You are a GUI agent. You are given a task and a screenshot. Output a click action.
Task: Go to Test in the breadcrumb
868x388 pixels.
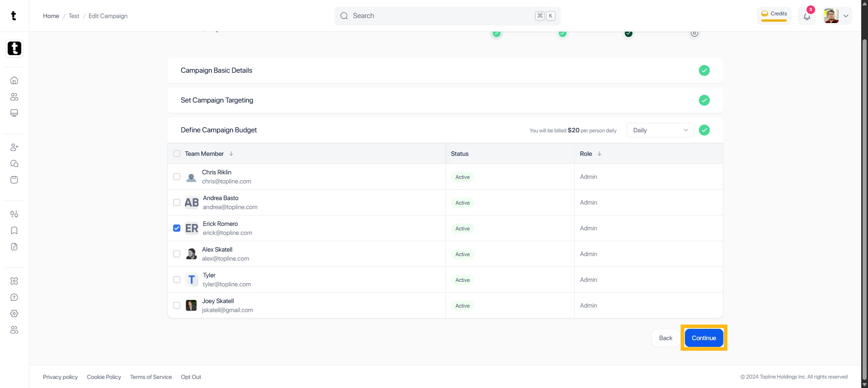[x=74, y=16]
